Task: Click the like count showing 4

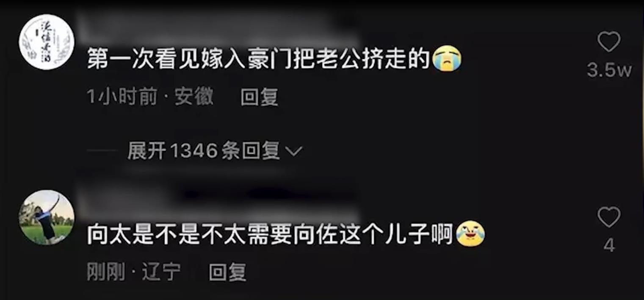Action: pyautogui.click(x=609, y=246)
